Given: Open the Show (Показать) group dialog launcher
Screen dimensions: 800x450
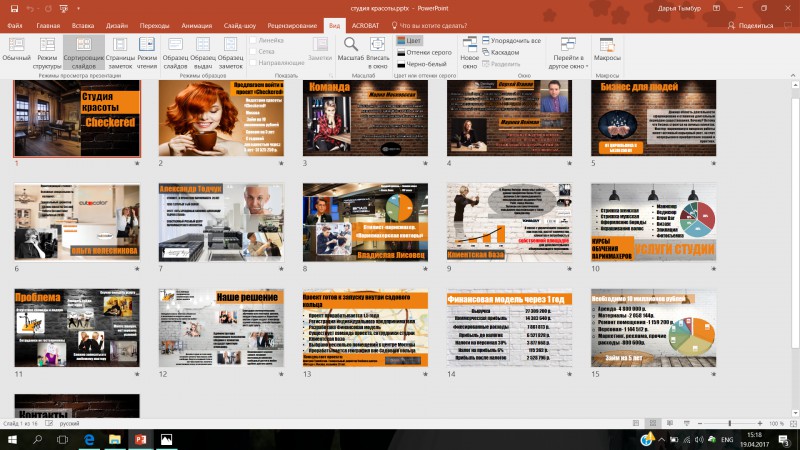Looking at the screenshot, I should click(x=330, y=76).
